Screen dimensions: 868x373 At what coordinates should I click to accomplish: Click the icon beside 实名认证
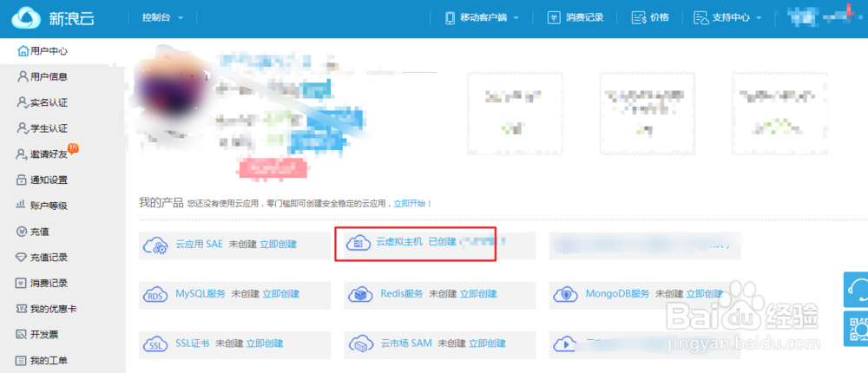pos(23,102)
